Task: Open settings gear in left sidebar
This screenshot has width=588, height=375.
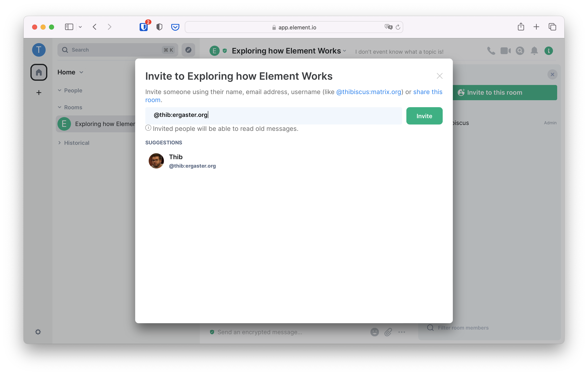Action: pyautogui.click(x=38, y=332)
